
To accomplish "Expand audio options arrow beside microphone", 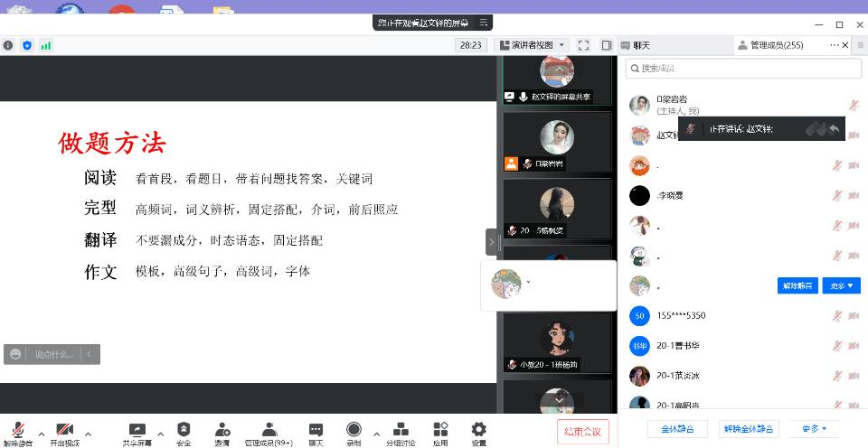I will click(x=41, y=432).
